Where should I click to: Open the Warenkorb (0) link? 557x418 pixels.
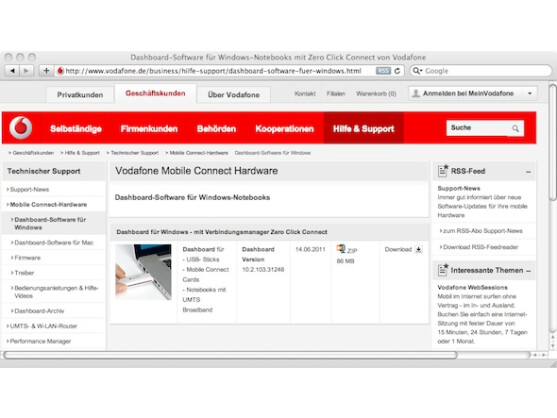376,94
